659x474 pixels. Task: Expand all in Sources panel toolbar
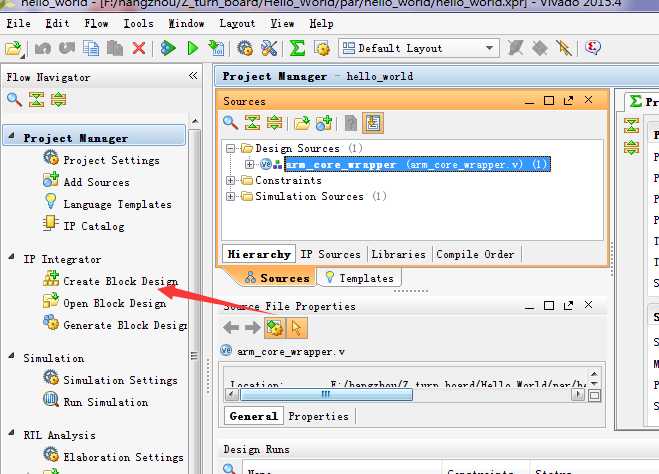274,123
